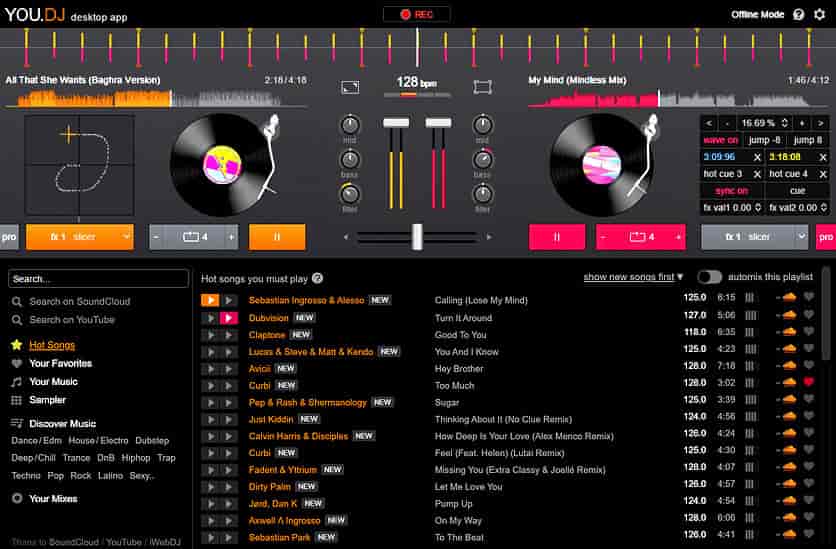Click the crossfader slider handle

click(417, 237)
